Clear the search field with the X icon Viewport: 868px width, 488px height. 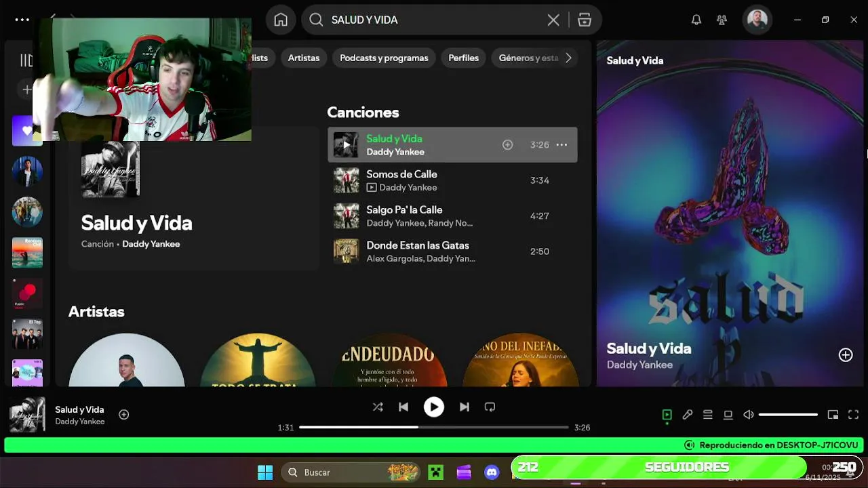click(x=553, y=20)
